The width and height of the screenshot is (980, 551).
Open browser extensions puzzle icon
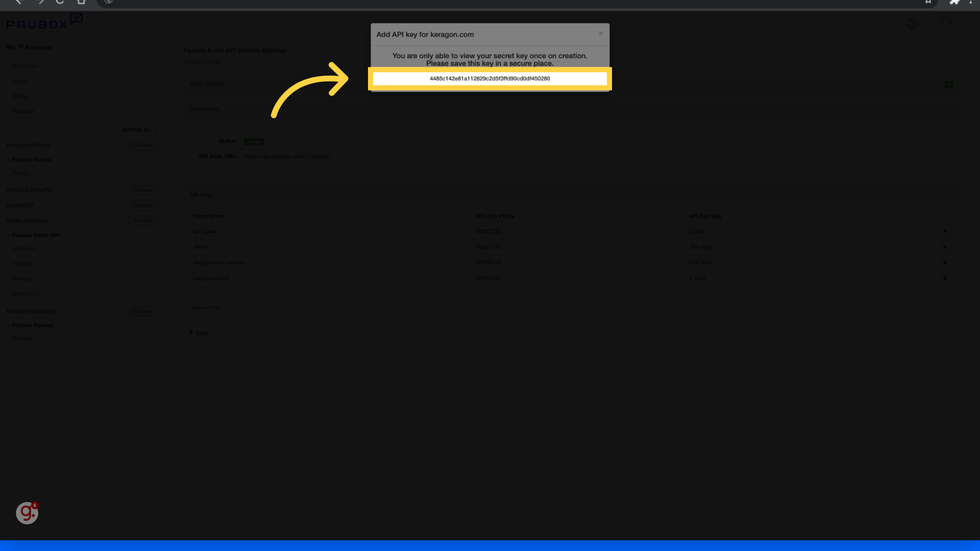pos(954,2)
